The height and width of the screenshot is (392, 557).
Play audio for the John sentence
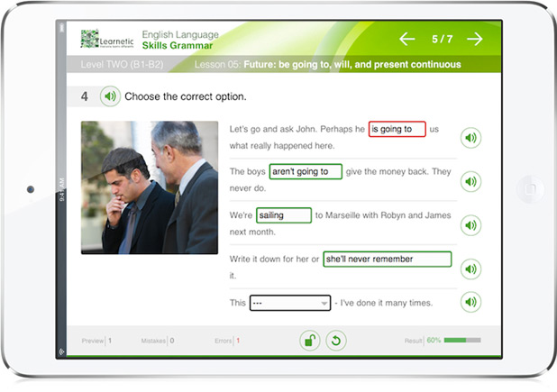coord(470,138)
